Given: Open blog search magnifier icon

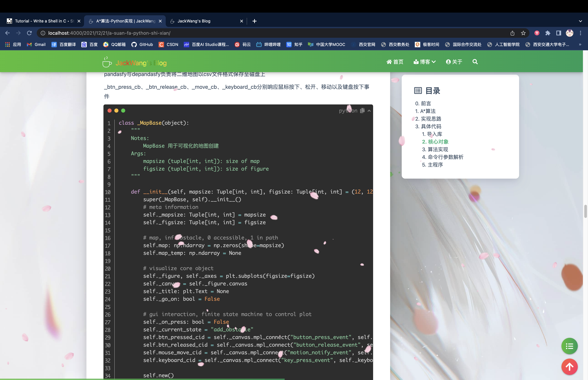Looking at the screenshot, I should [x=475, y=62].
